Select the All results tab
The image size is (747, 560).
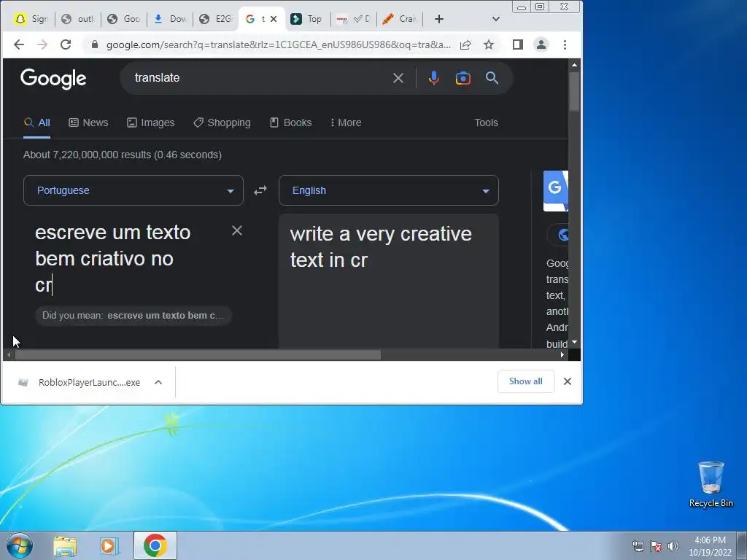pos(37,122)
